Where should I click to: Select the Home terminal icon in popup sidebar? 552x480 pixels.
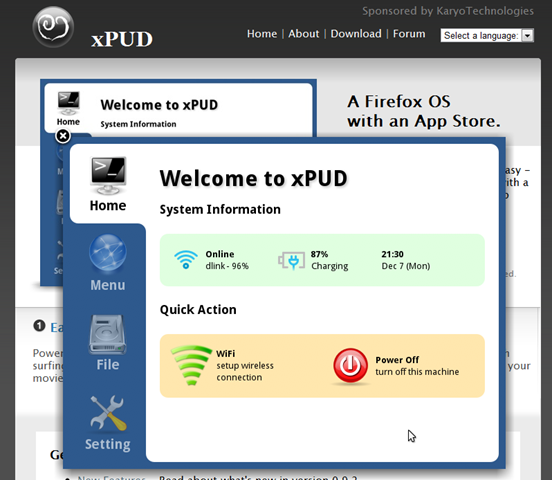[x=108, y=175]
